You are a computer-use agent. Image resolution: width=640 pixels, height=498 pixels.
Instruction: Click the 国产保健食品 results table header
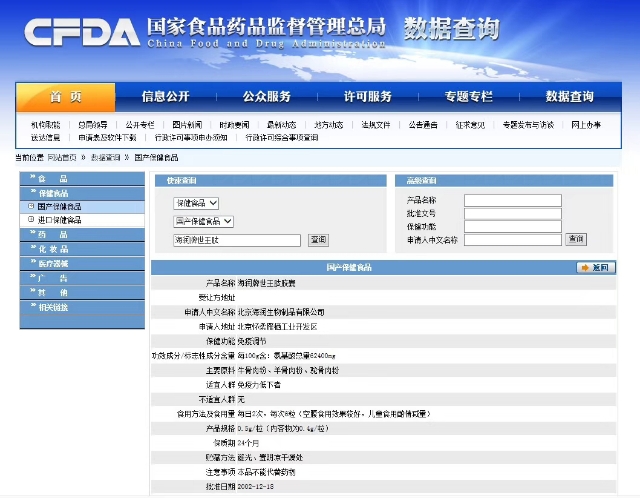[x=349, y=267]
